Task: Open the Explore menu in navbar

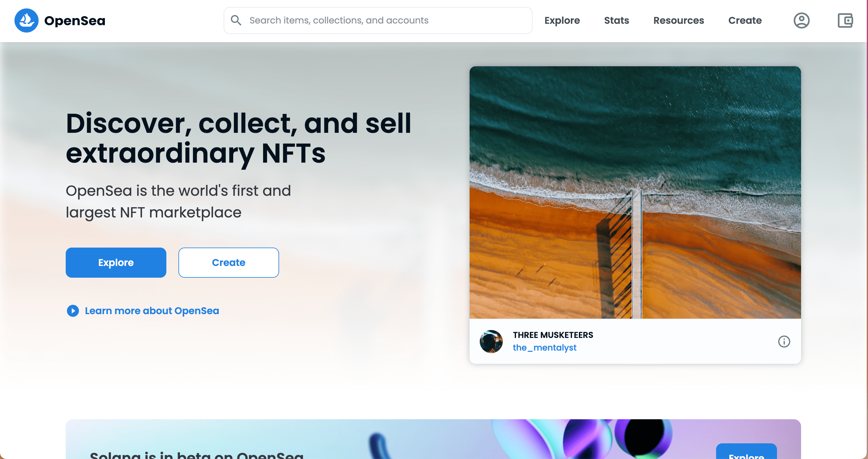Action: click(x=562, y=20)
